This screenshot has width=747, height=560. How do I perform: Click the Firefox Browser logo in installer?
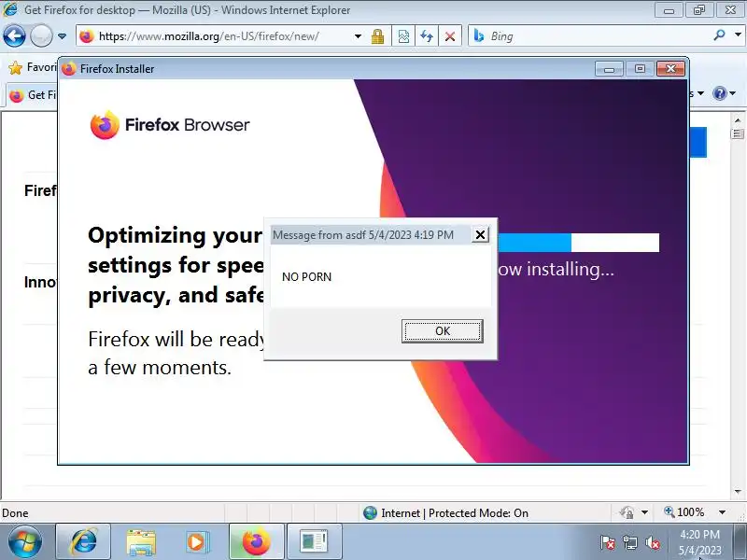click(170, 125)
